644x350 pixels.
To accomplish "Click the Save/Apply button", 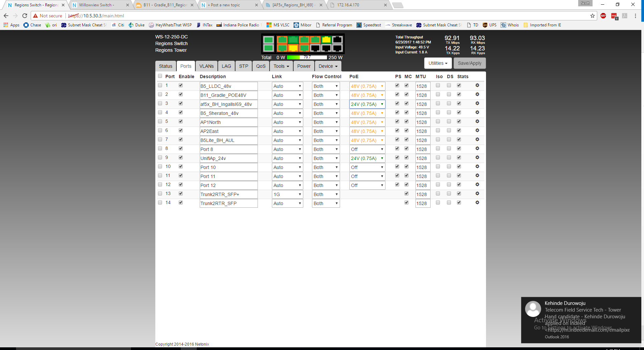I will point(469,63).
